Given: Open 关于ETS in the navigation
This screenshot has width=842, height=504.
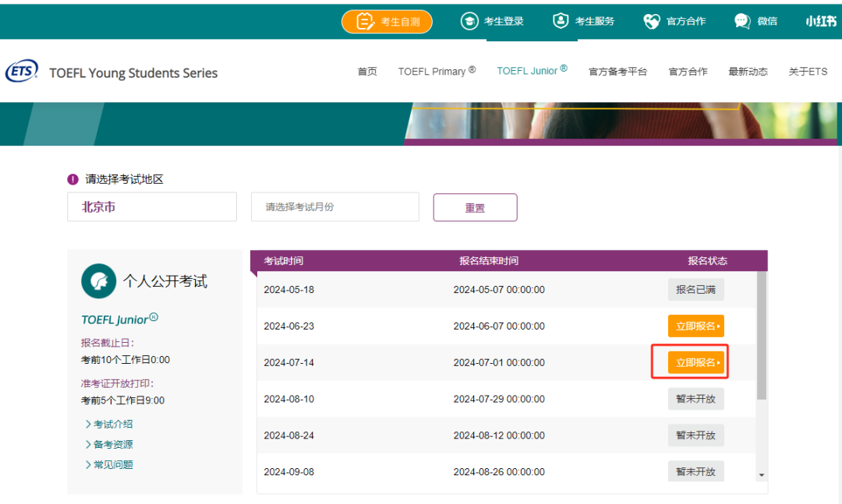Looking at the screenshot, I should pos(808,72).
